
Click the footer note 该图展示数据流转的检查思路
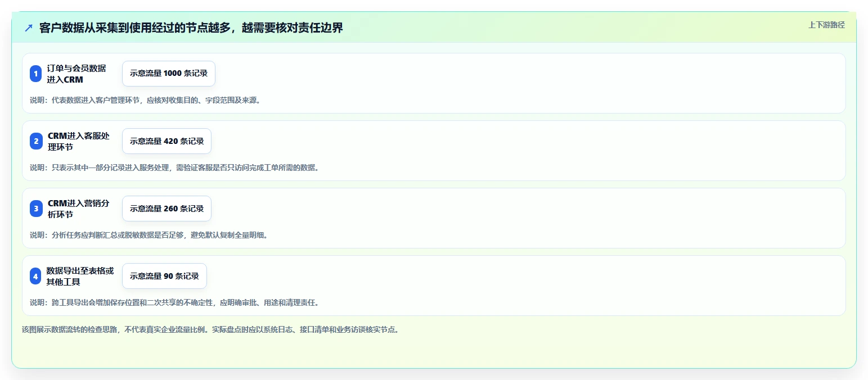point(210,329)
